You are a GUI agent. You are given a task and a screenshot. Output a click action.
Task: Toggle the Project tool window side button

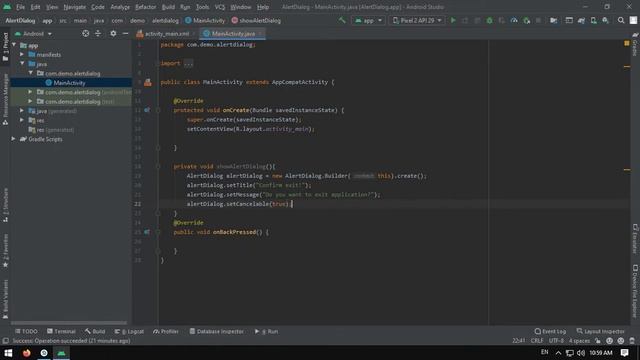pyautogui.click(x=5, y=47)
